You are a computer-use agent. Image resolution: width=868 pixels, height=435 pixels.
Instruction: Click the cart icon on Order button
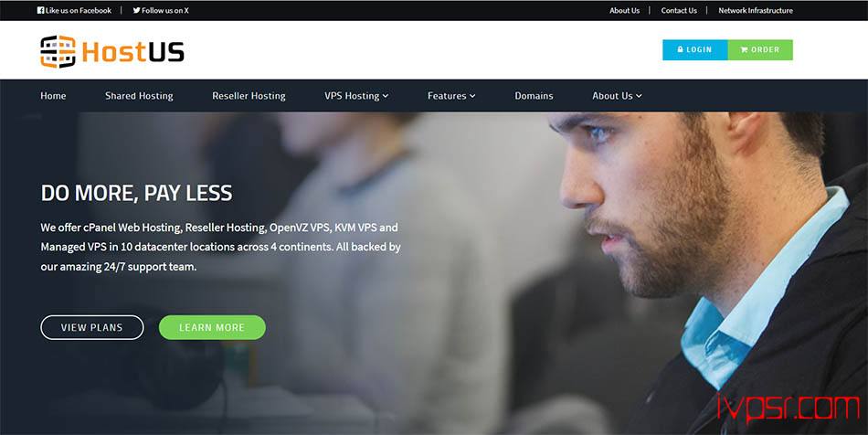pyautogui.click(x=744, y=50)
